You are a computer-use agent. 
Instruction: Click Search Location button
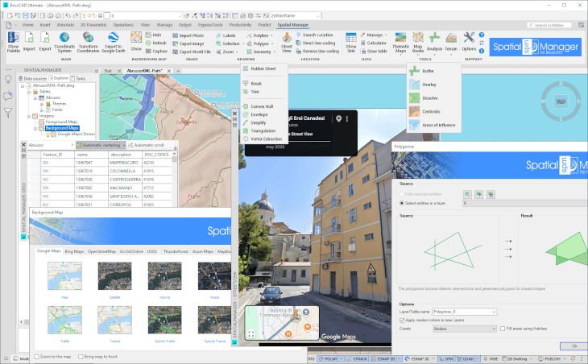(x=314, y=35)
